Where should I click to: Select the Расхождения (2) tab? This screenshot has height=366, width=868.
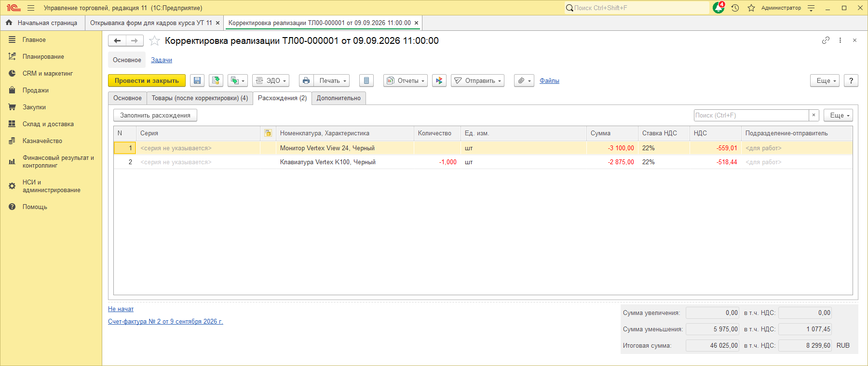point(282,98)
